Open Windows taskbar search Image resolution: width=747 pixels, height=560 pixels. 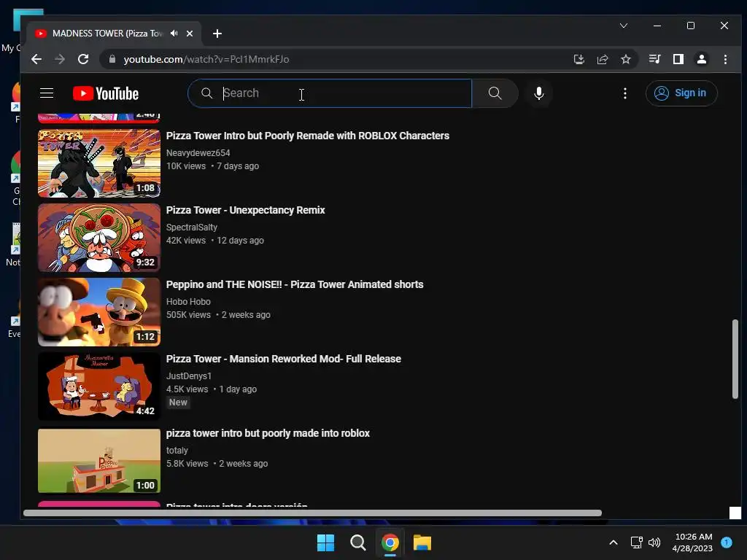coord(357,542)
